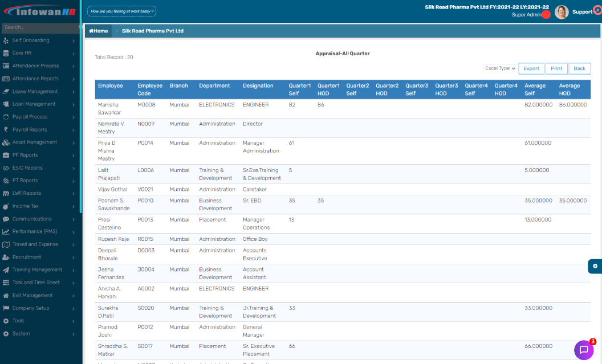Expand Performance (PMS) menu
This screenshot has width=602, height=364.
(40, 231)
